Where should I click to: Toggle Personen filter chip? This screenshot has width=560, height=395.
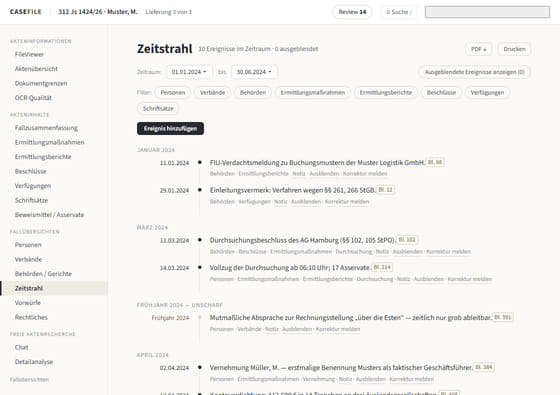point(173,92)
